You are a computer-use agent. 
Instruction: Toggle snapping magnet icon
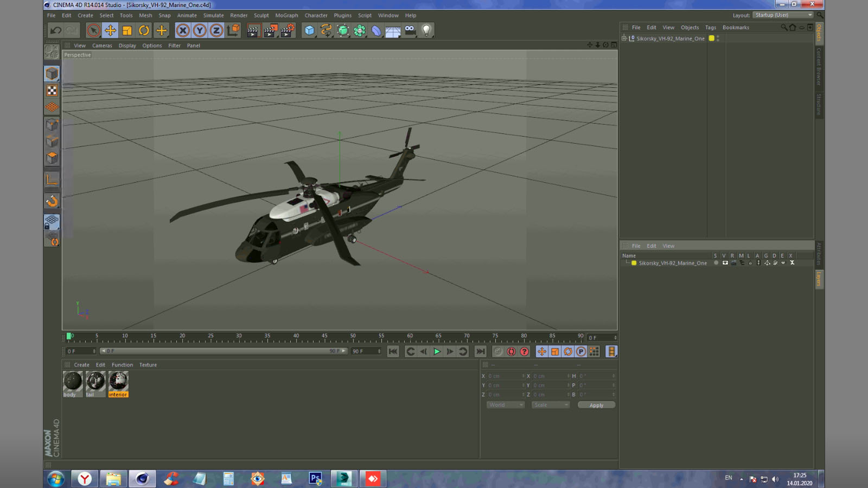pyautogui.click(x=52, y=201)
